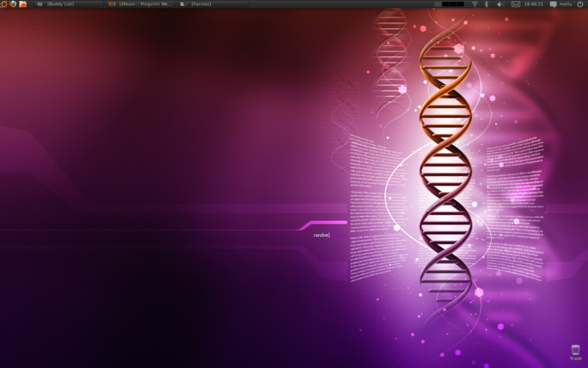Select the first workspace in the switcher
Viewport: 588px width, 368px height.
(x=438, y=4)
